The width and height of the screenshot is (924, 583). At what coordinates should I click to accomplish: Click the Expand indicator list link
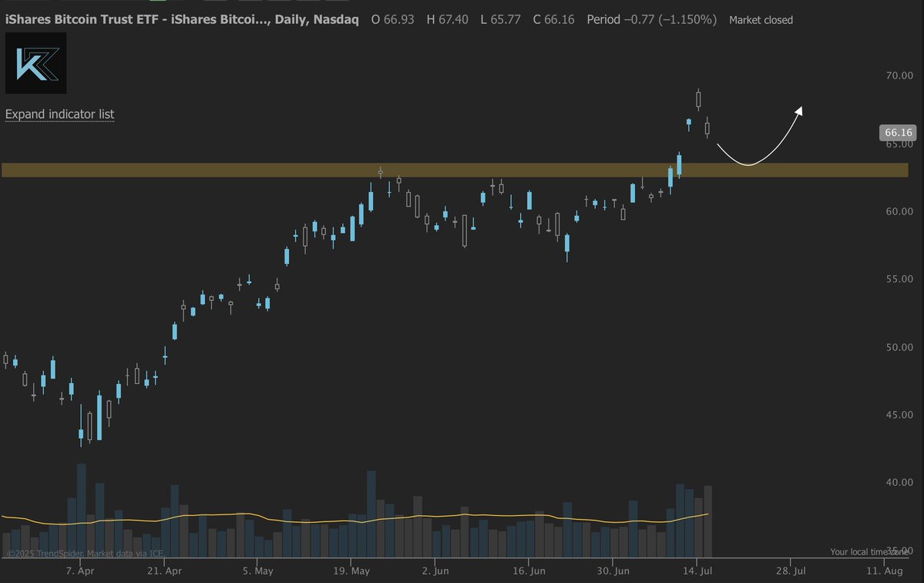point(59,114)
